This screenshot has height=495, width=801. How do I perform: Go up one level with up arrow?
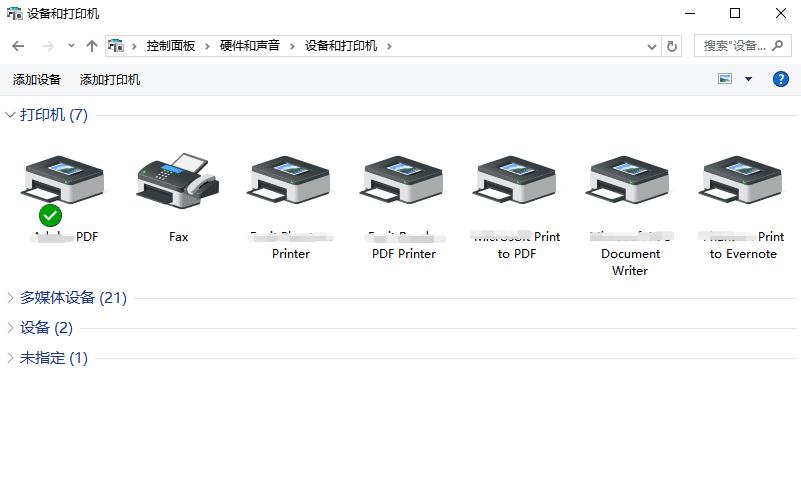click(92, 46)
